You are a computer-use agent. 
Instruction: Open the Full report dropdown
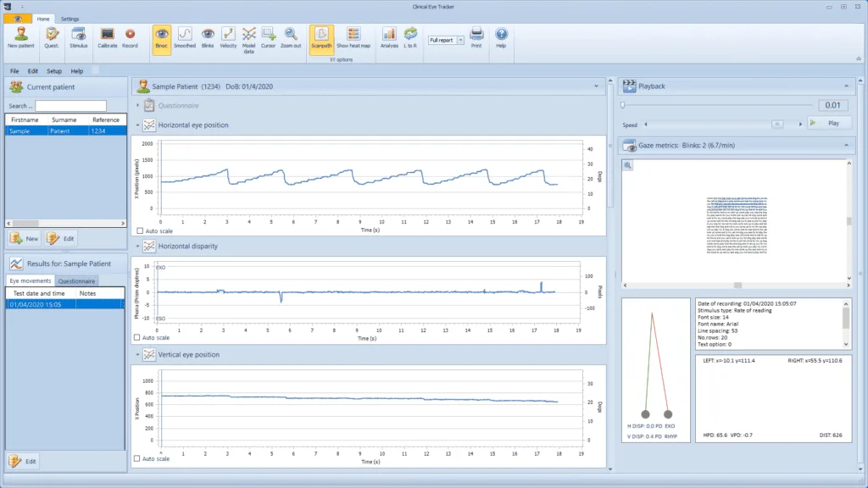click(460, 40)
